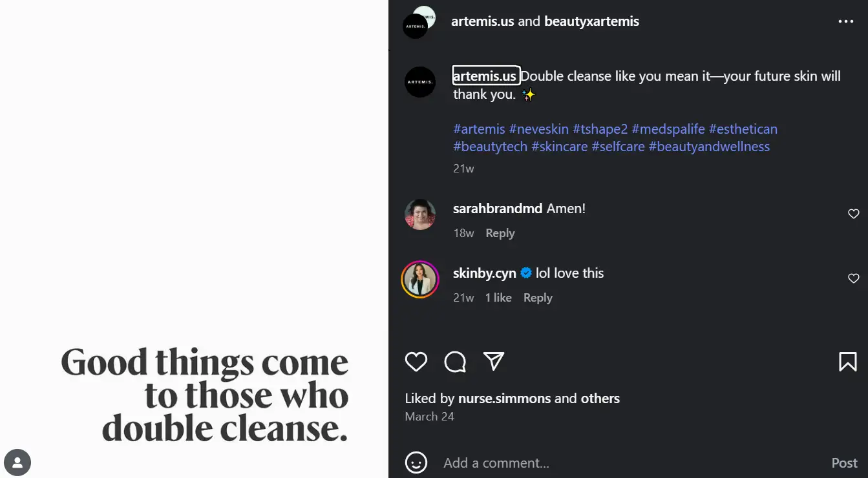Reply to sarahbrandmd's comment
Screen dimensions: 868x478
500,233
